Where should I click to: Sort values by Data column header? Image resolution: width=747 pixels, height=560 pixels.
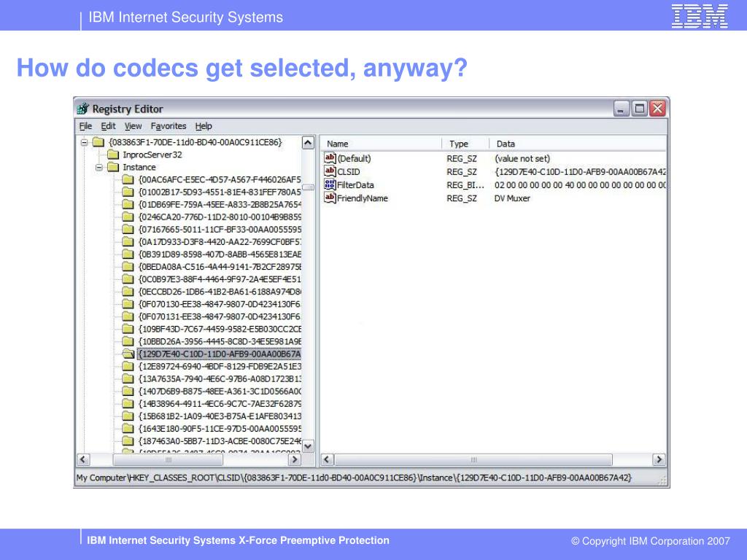tap(578, 144)
